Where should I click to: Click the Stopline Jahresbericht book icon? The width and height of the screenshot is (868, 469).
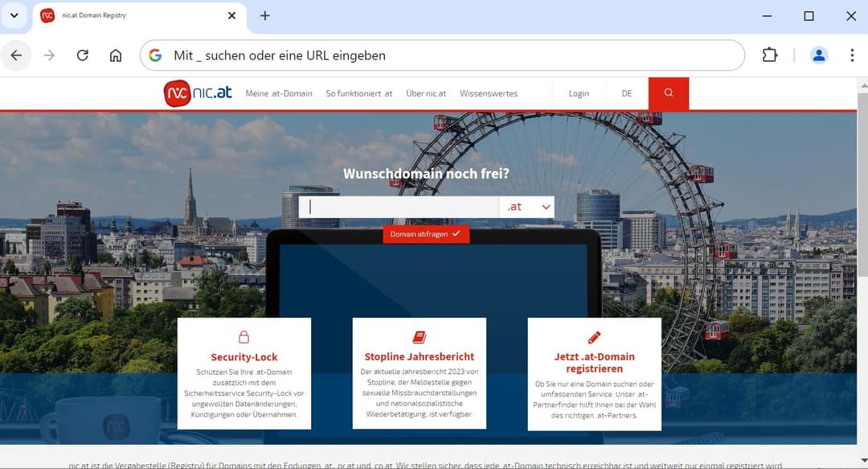click(419, 337)
